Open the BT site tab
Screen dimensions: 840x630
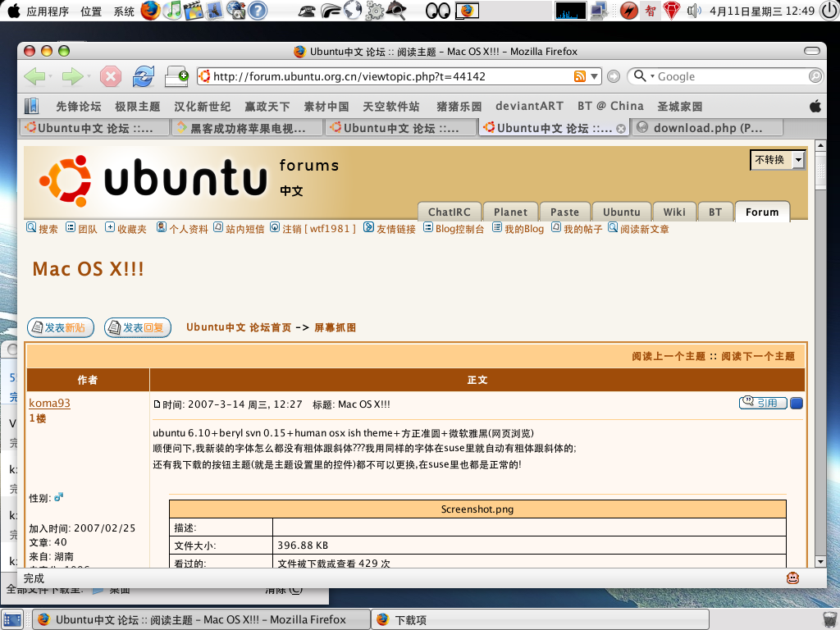(715, 212)
